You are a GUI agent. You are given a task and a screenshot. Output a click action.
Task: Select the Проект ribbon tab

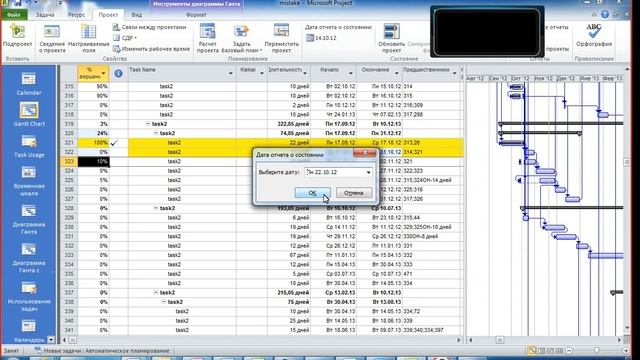click(x=108, y=15)
